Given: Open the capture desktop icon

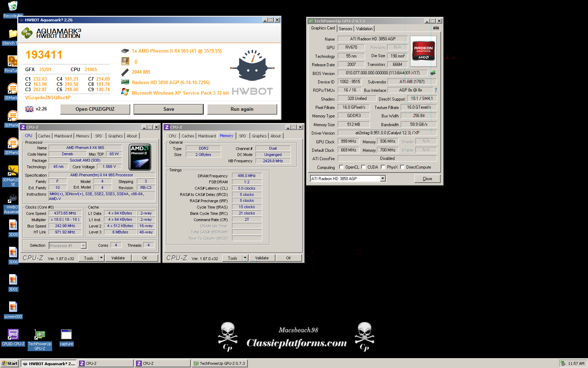Looking at the screenshot, I should pos(66,334).
